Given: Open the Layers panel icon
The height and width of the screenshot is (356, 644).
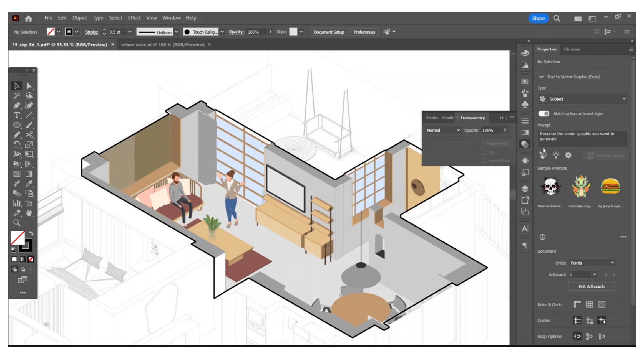Looking at the screenshot, I should (x=525, y=189).
